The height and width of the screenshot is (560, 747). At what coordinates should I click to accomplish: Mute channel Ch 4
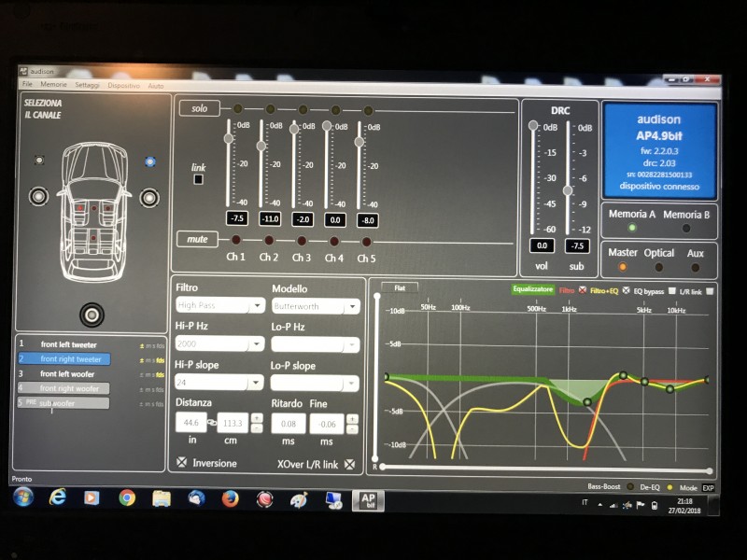click(334, 242)
